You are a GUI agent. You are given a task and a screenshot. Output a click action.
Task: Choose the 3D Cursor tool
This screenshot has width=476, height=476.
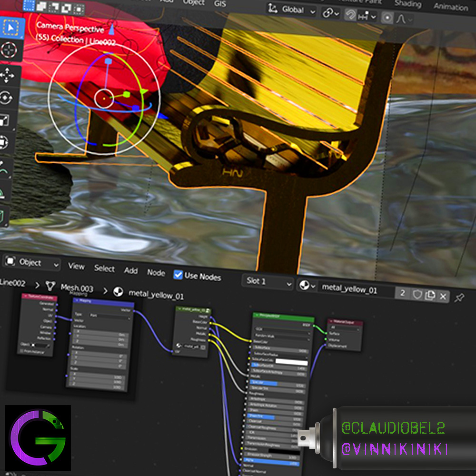(9, 50)
